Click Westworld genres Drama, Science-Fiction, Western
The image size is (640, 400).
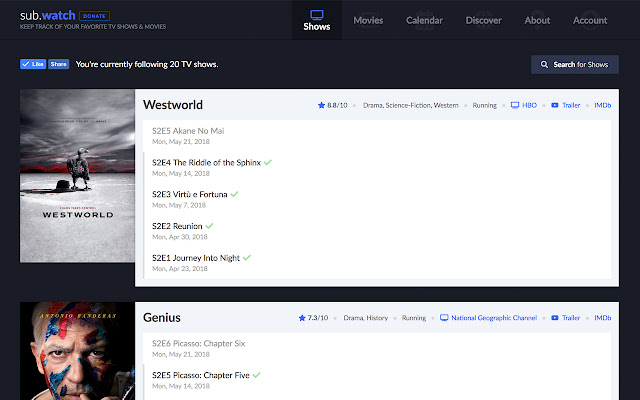coord(411,105)
